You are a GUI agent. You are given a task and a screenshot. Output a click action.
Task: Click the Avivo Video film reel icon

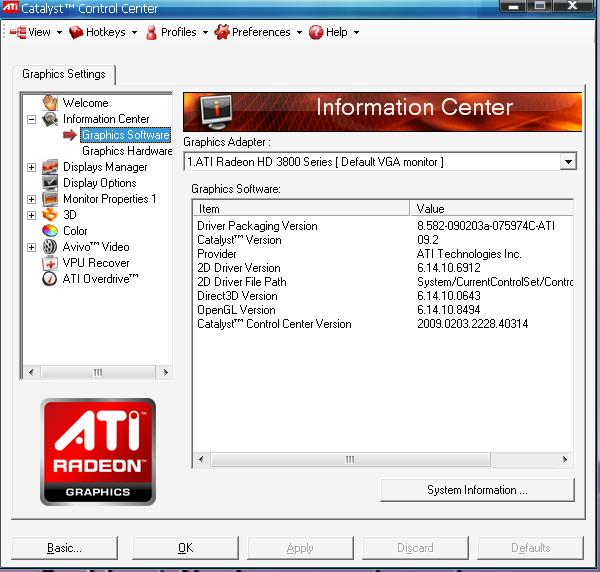(x=50, y=247)
